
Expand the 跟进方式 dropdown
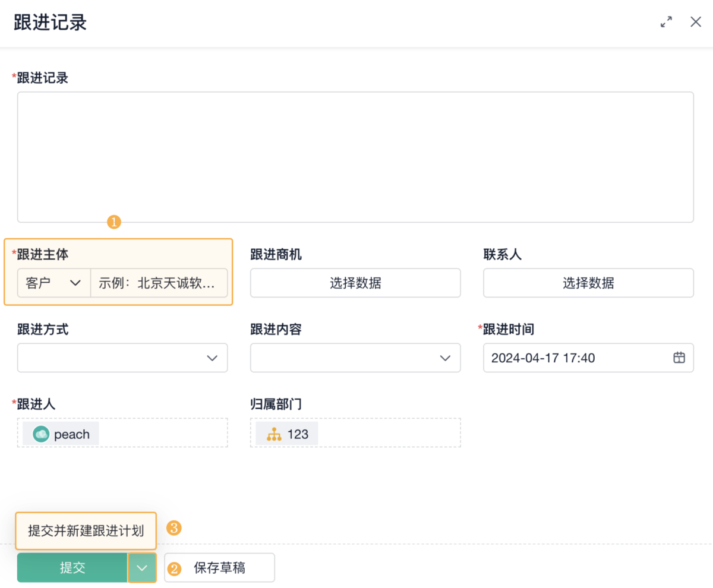122,358
